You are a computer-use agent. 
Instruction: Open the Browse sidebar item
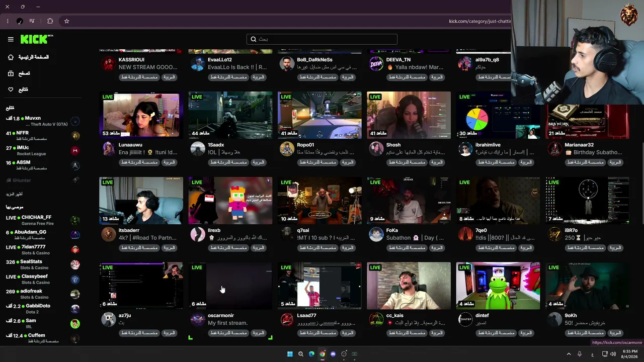click(x=19, y=73)
